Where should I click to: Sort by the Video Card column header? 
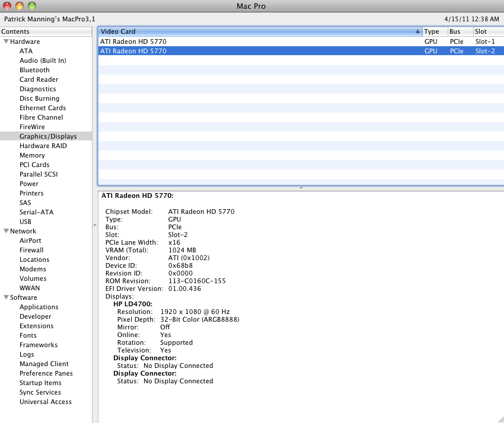click(260, 31)
